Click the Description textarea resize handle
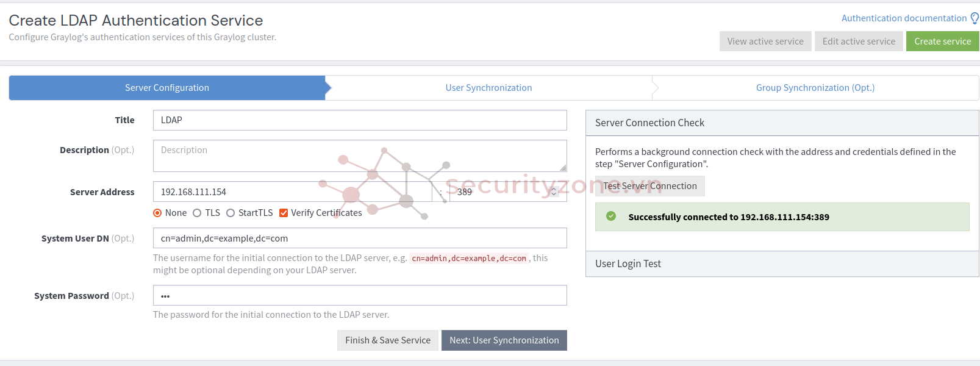980x366 pixels. click(x=563, y=168)
